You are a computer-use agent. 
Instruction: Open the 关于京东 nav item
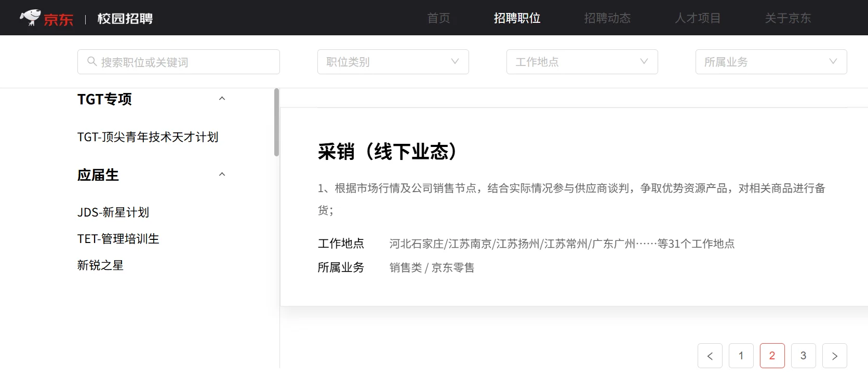click(x=787, y=18)
